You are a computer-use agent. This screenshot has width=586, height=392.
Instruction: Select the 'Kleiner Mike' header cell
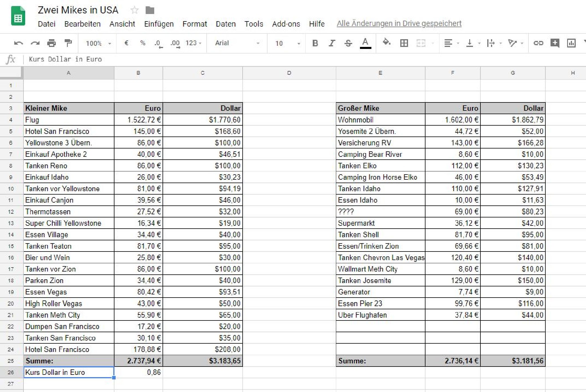coord(69,108)
